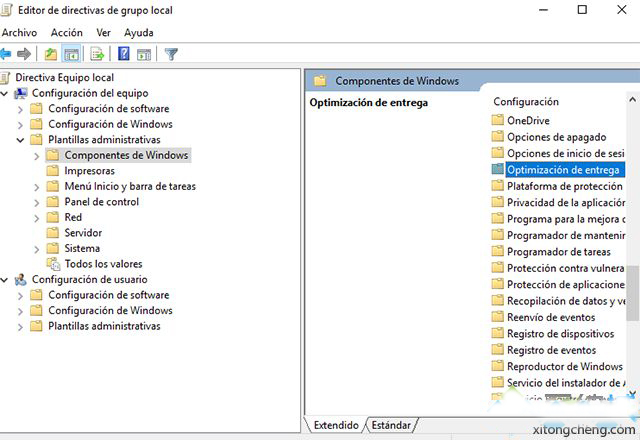Click the Editor de directivas title bar icon

[x=6, y=10]
